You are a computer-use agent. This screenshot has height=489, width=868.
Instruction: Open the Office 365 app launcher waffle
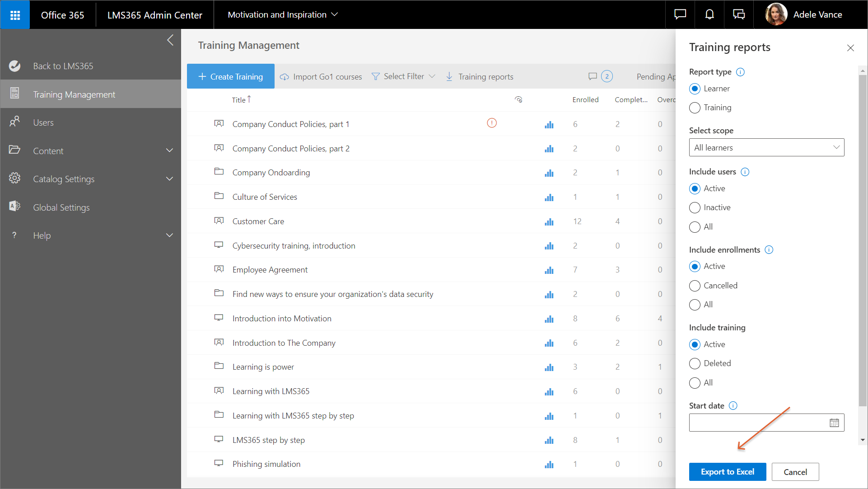(x=15, y=15)
